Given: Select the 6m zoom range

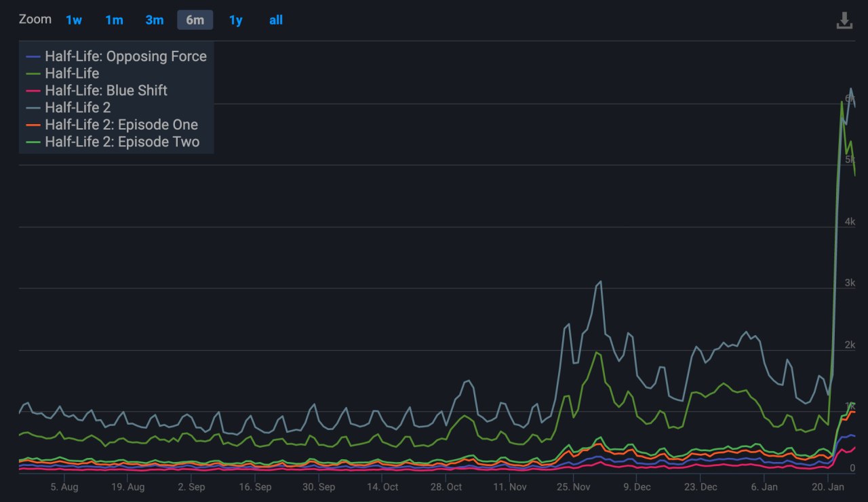Looking at the screenshot, I should (195, 20).
